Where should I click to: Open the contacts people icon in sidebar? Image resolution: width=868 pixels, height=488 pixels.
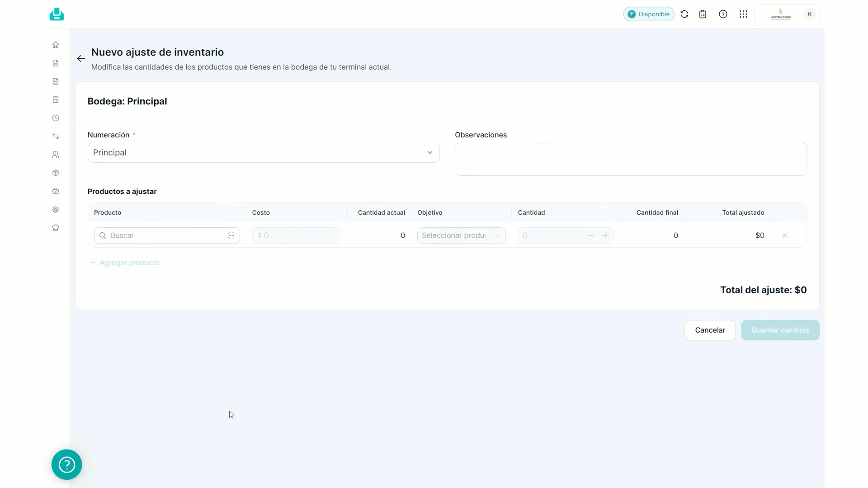point(56,155)
